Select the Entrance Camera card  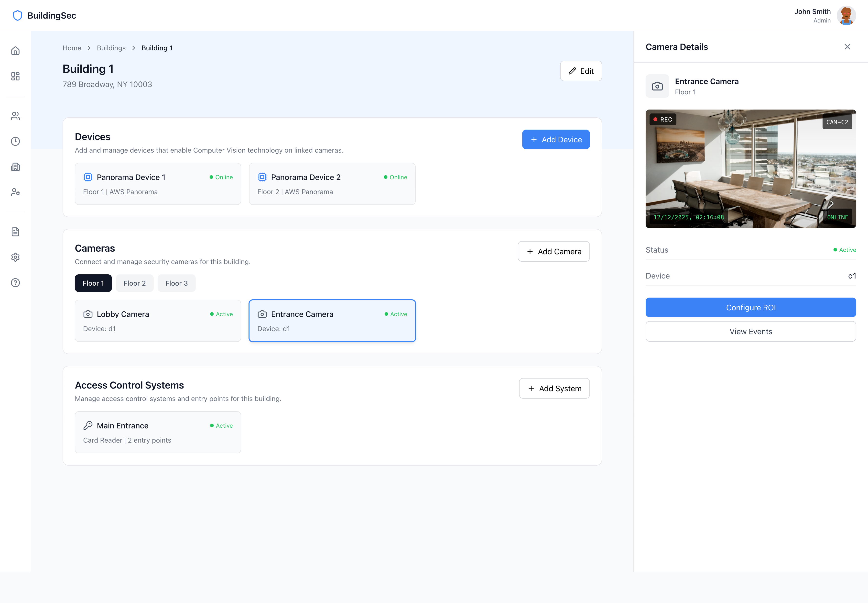[332, 321]
